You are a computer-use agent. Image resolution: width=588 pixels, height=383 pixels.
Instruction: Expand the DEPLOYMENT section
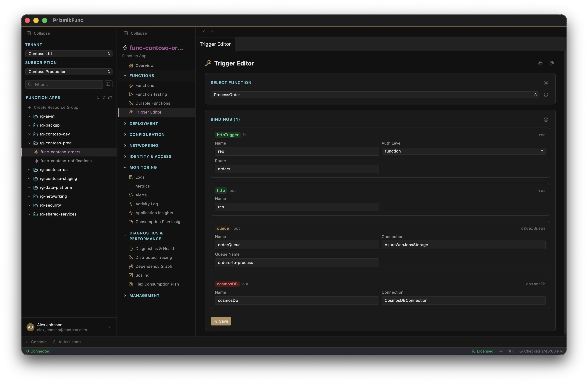[144, 123]
